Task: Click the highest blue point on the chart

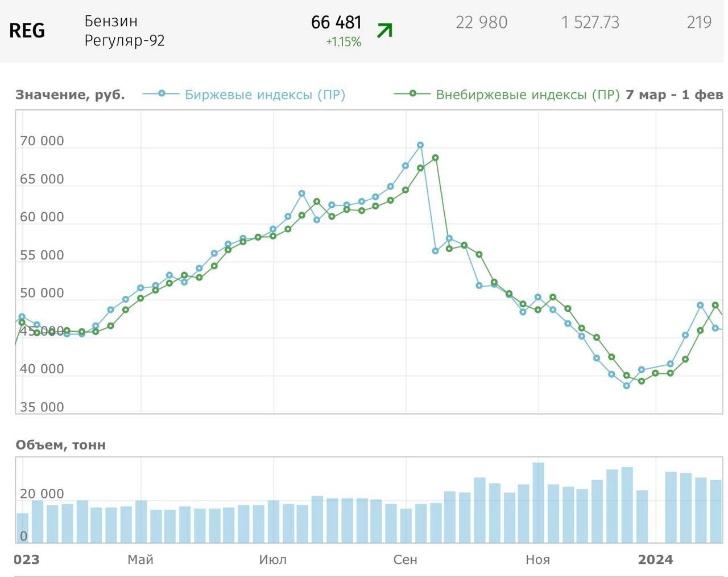Action: pyautogui.click(x=421, y=145)
